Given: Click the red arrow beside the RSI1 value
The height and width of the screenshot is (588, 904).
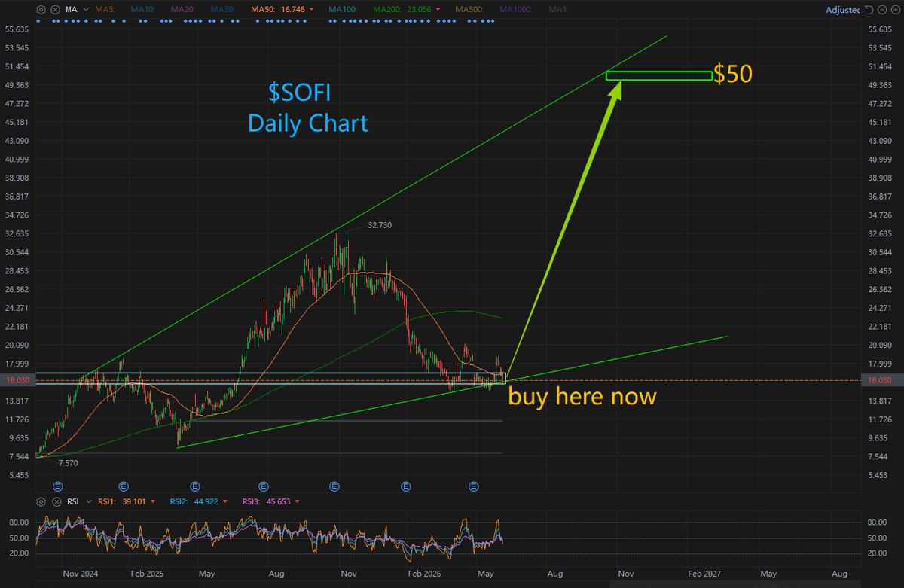Looking at the screenshot, I should tap(154, 501).
